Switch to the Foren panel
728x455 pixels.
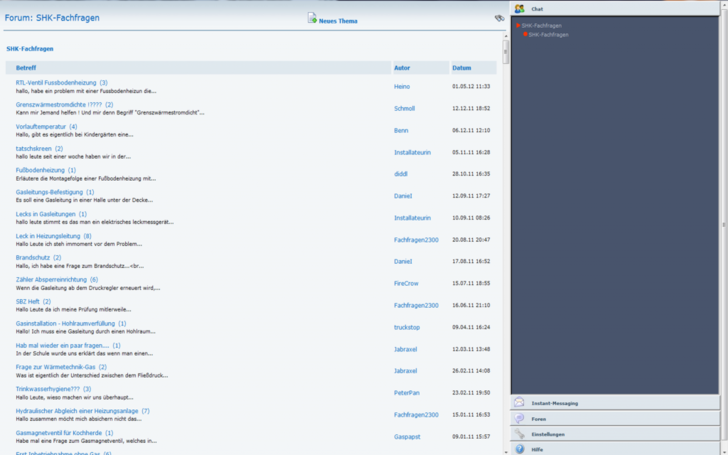[x=539, y=419]
